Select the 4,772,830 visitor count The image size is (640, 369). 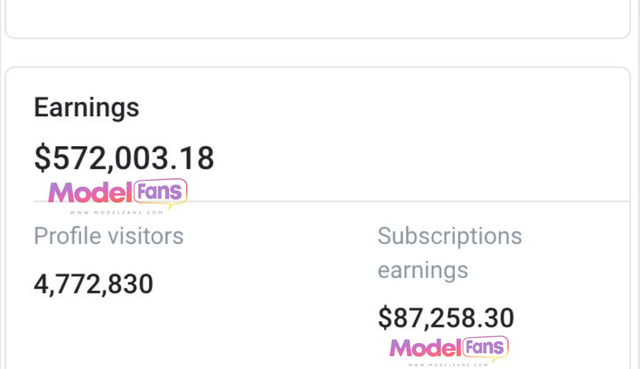pyautogui.click(x=93, y=284)
